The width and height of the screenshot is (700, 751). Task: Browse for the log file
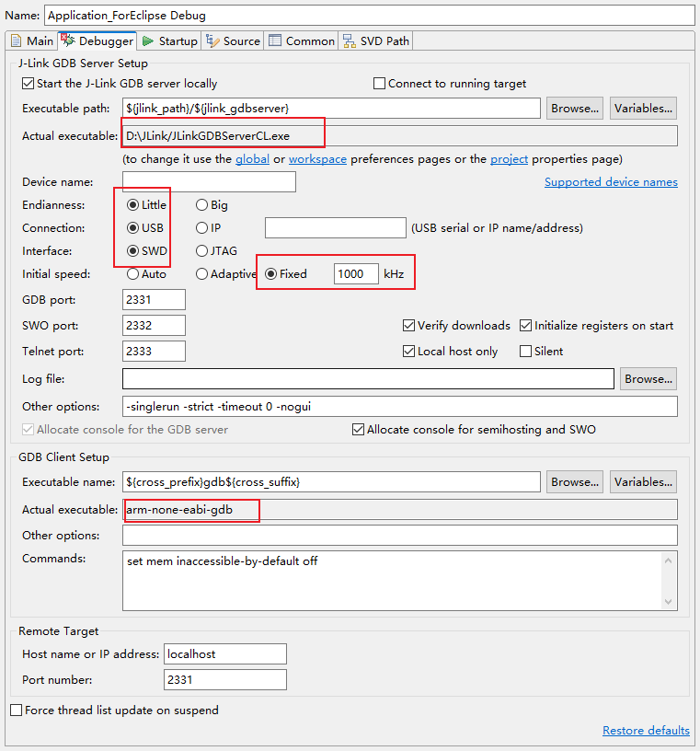648,379
